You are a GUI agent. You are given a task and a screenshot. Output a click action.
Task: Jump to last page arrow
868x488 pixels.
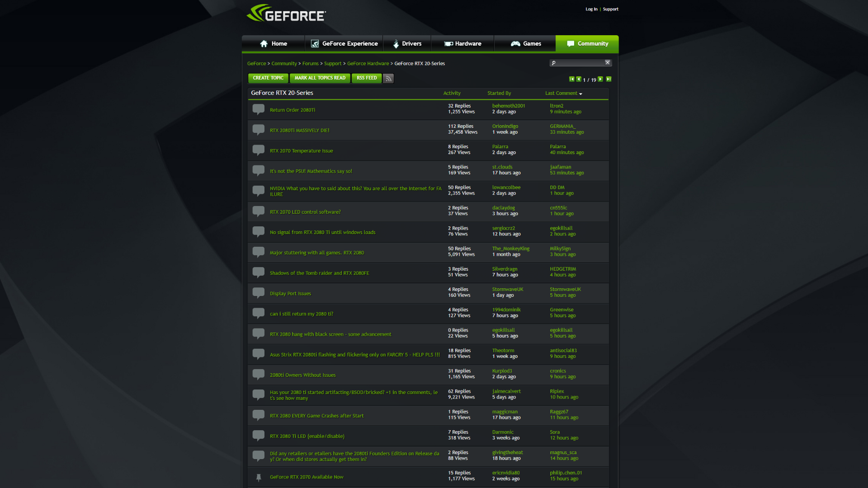tap(609, 79)
